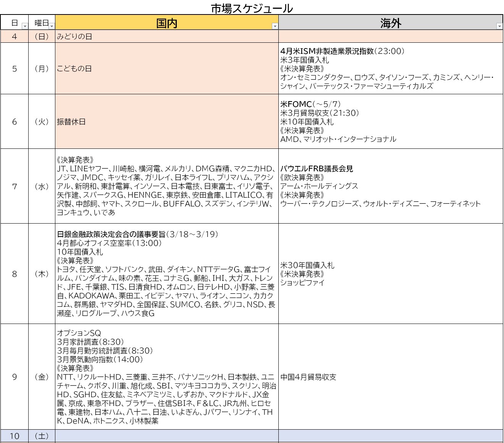Click the (水) weekday cell

pyautogui.click(x=42, y=186)
